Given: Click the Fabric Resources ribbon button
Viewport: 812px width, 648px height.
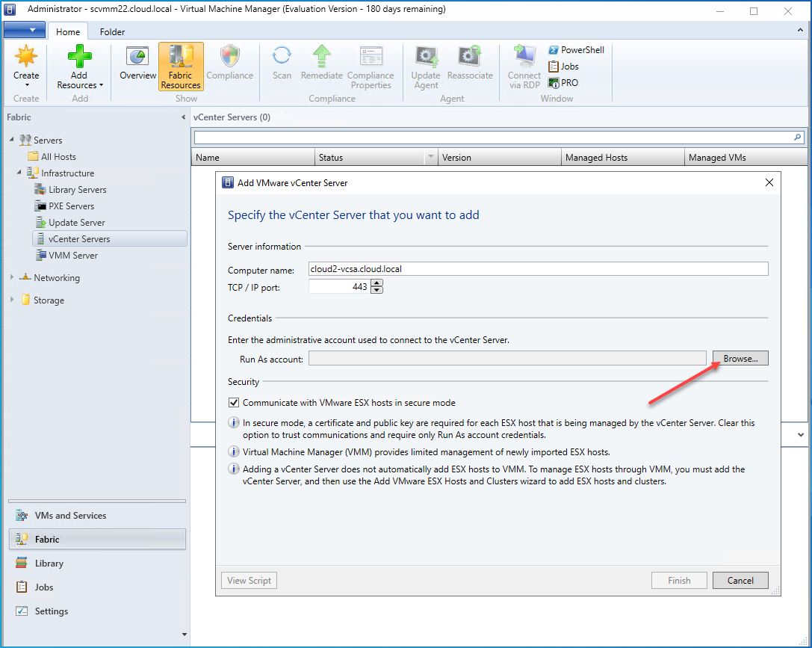Looking at the screenshot, I should pos(181,67).
